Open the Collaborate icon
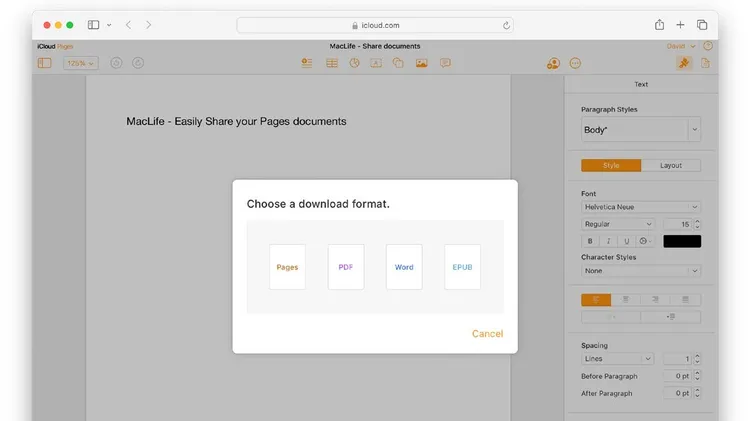The image size is (750, 421). [x=553, y=64]
